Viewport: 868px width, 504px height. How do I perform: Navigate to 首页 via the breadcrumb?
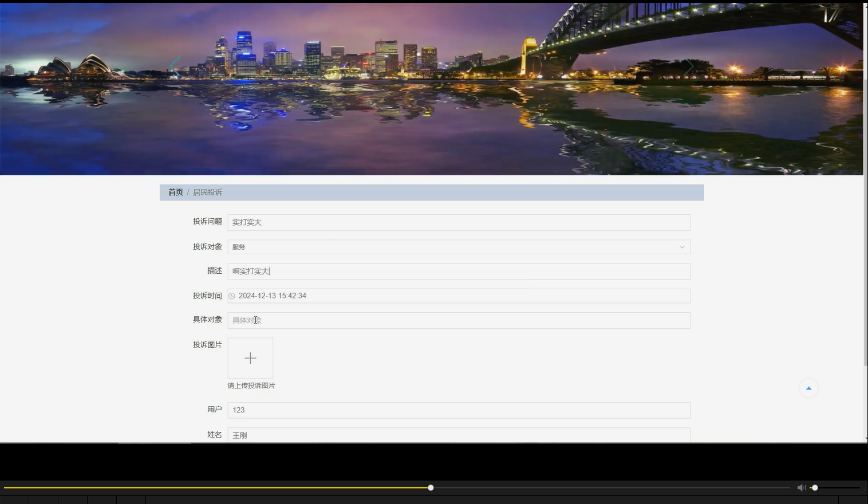175,192
